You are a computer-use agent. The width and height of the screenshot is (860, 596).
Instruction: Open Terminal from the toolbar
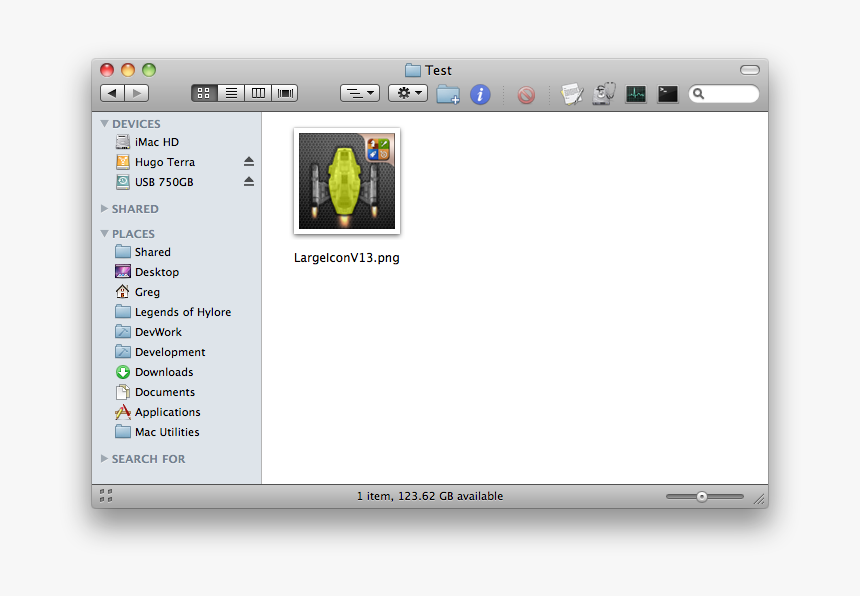(667, 93)
